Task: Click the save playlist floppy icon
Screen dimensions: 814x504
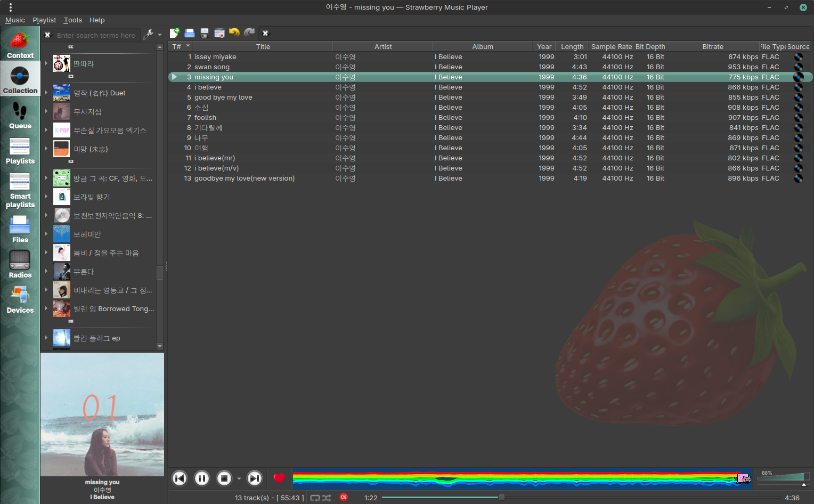Action: tap(204, 33)
